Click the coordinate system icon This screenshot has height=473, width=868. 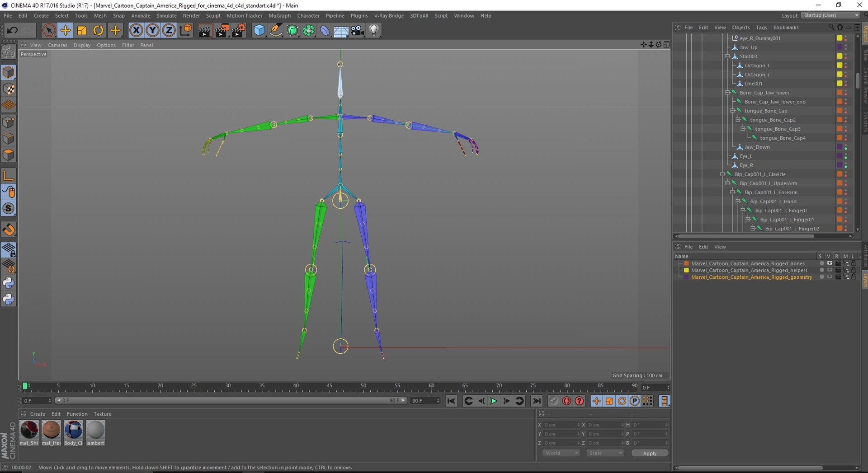pos(185,30)
